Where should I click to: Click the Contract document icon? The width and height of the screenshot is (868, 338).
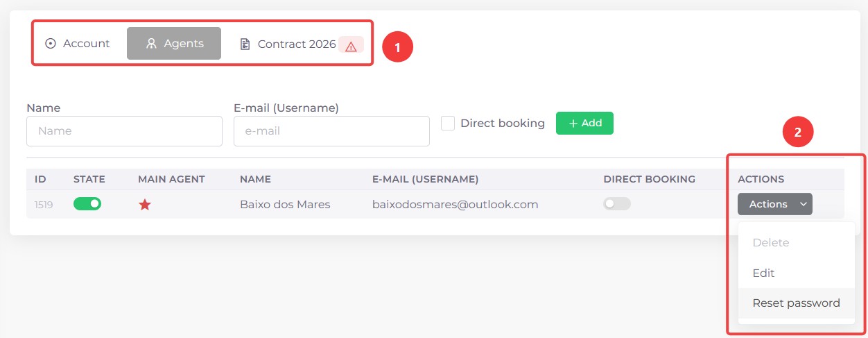point(245,44)
